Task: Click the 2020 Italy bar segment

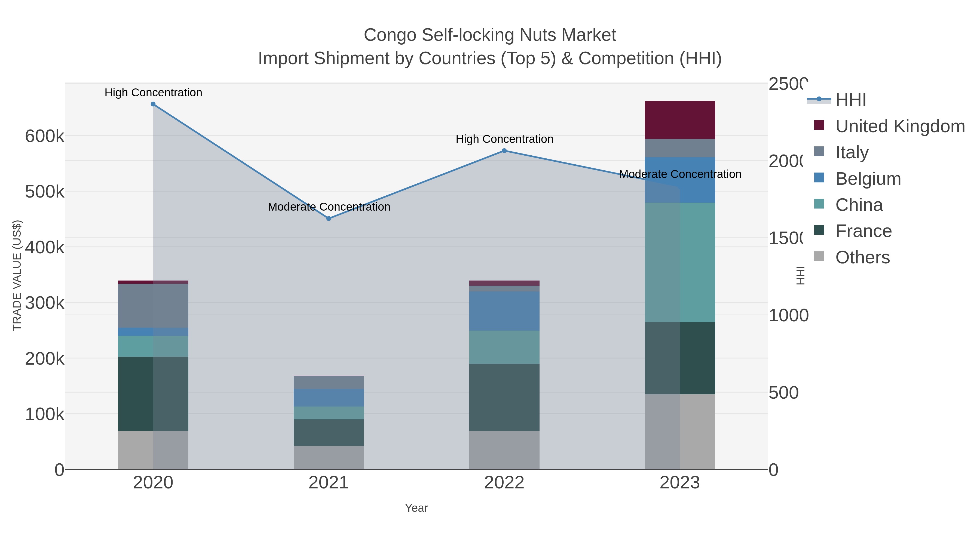Action: point(153,306)
